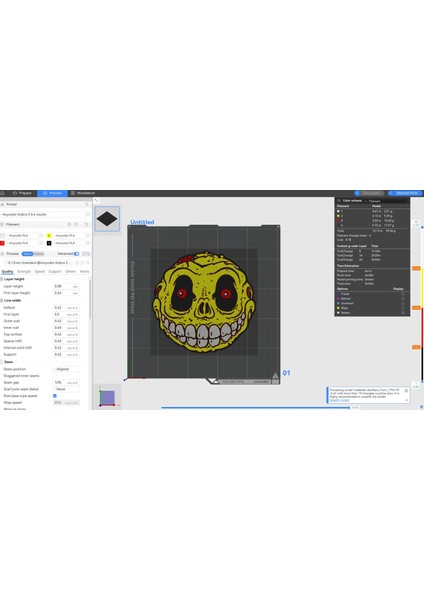
Task: Click the First layer height value field
Action: tap(66, 293)
